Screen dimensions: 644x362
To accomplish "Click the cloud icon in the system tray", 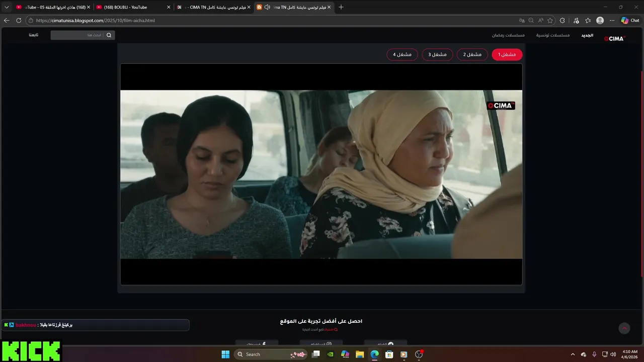I will point(584,354).
